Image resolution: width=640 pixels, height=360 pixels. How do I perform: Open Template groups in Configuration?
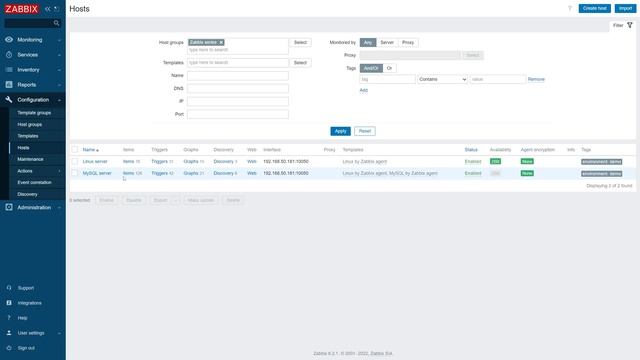tap(34, 113)
